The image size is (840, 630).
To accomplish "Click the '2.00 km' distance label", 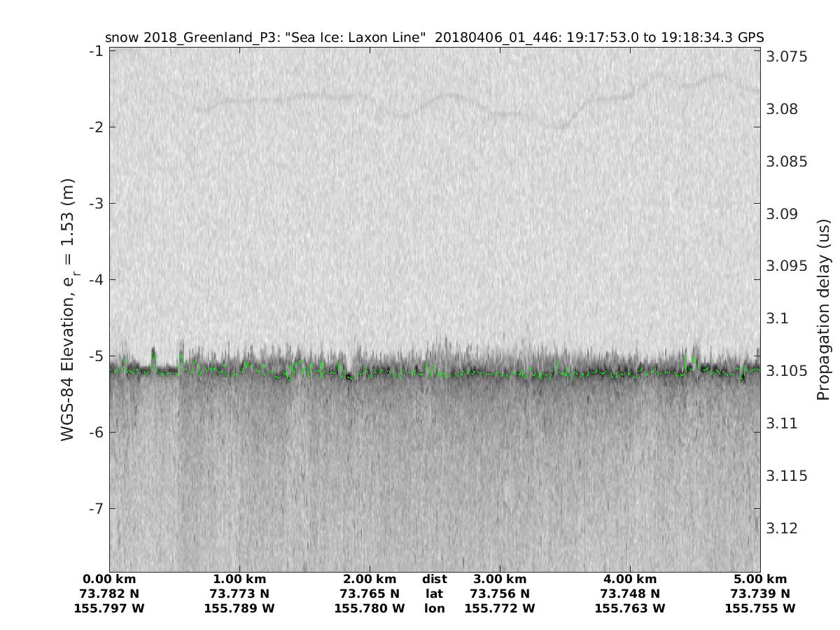I will coord(370,580).
